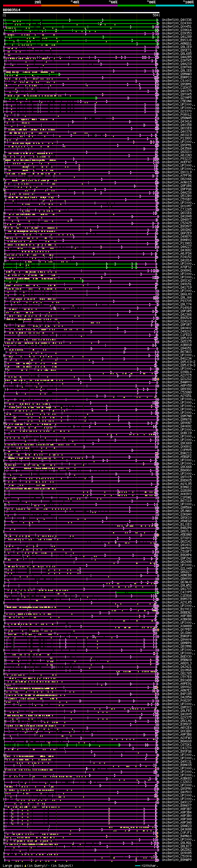The height and width of the screenshot is (868, 197).
Task: Open the UniRef100_Q39614 entry
Action: coord(177,30)
